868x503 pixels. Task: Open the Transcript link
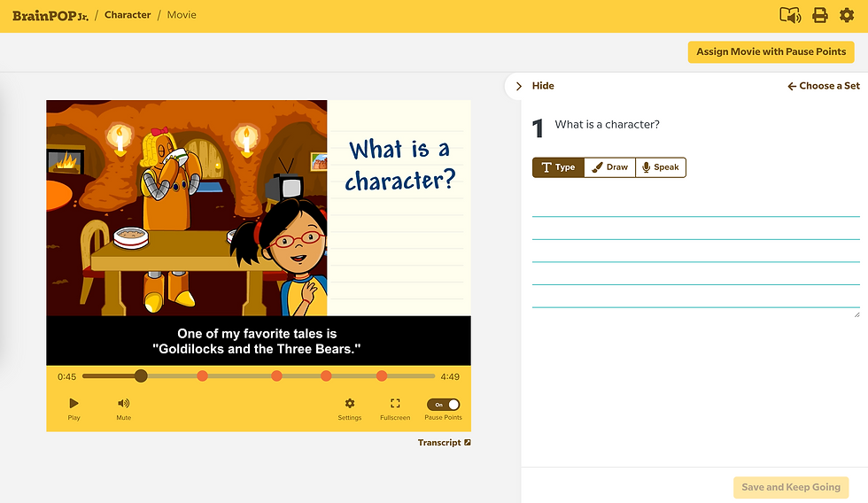pyautogui.click(x=444, y=442)
